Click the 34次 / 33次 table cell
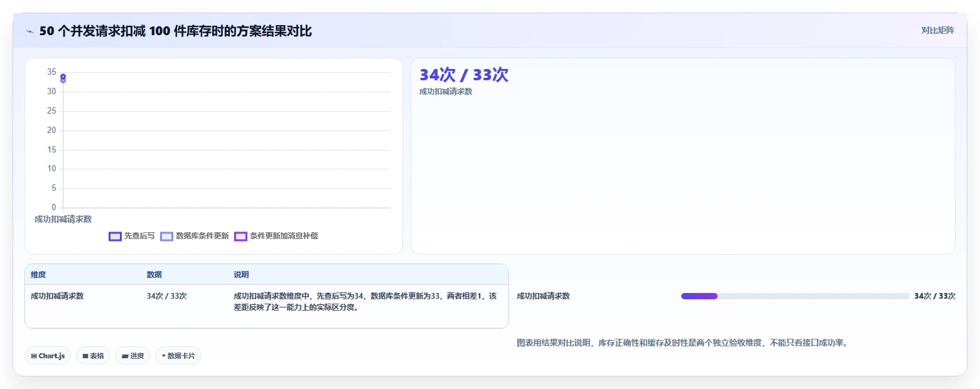980x389 pixels. coord(167,296)
